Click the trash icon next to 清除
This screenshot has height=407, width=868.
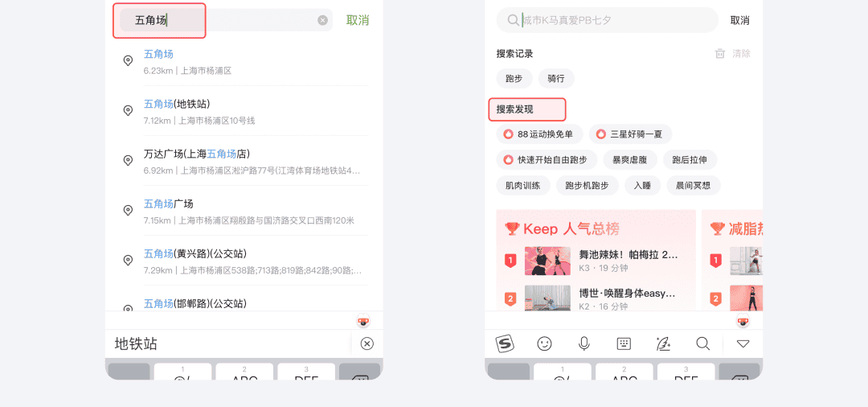click(x=719, y=54)
